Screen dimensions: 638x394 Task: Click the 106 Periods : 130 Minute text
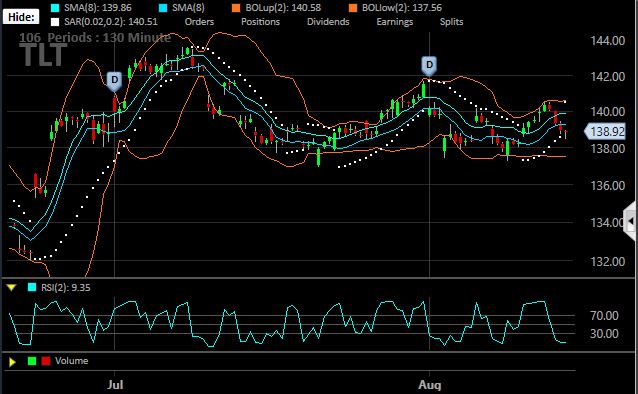(x=95, y=38)
